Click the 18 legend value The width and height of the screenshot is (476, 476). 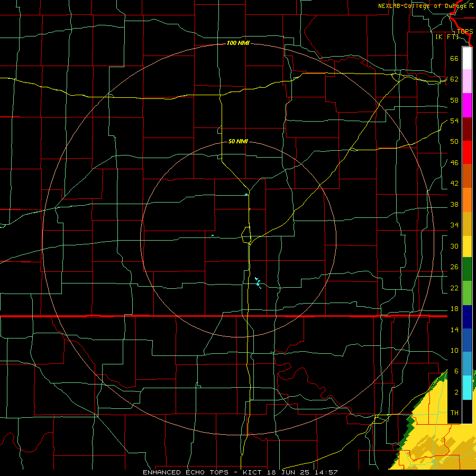click(x=454, y=309)
